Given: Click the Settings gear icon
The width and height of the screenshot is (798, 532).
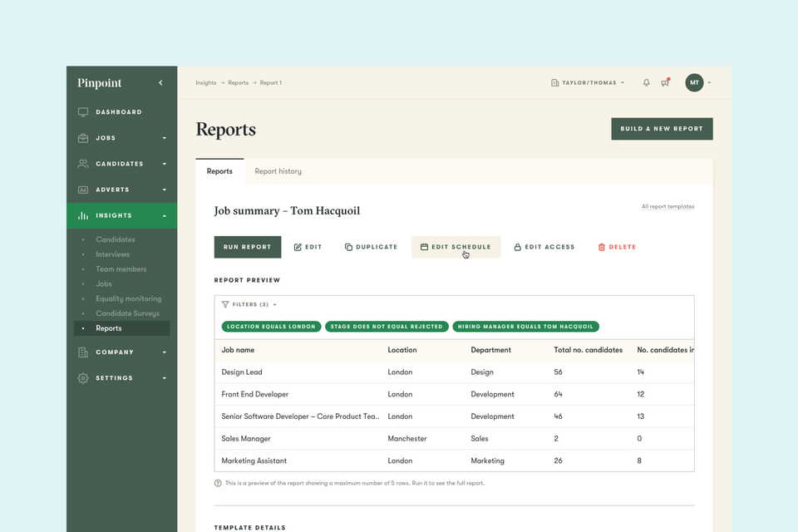Looking at the screenshot, I should tap(83, 378).
